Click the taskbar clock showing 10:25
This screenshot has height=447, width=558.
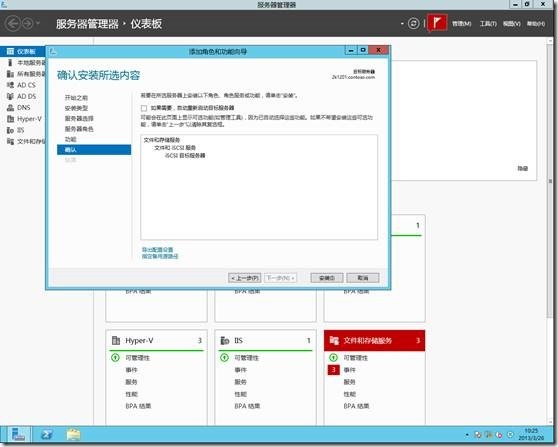(531, 434)
